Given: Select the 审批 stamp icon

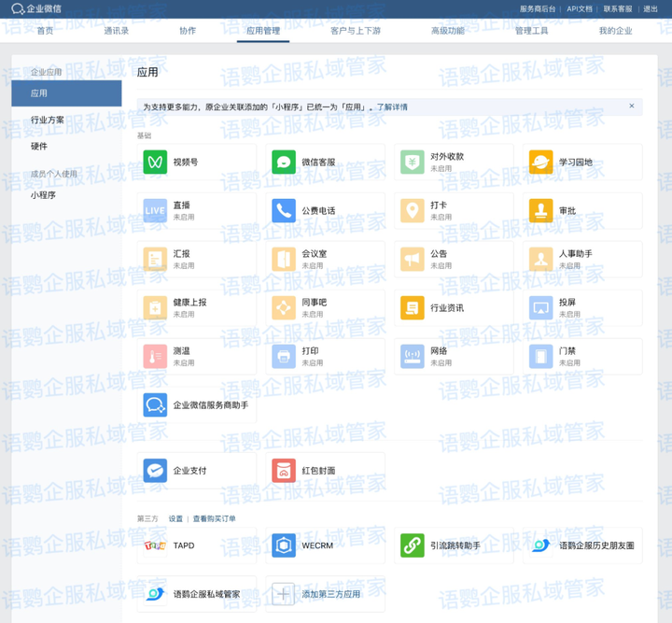Looking at the screenshot, I should [x=540, y=211].
